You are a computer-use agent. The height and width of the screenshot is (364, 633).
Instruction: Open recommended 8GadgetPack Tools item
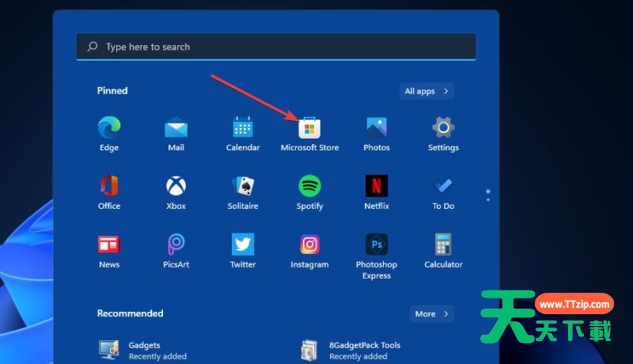click(x=351, y=350)
